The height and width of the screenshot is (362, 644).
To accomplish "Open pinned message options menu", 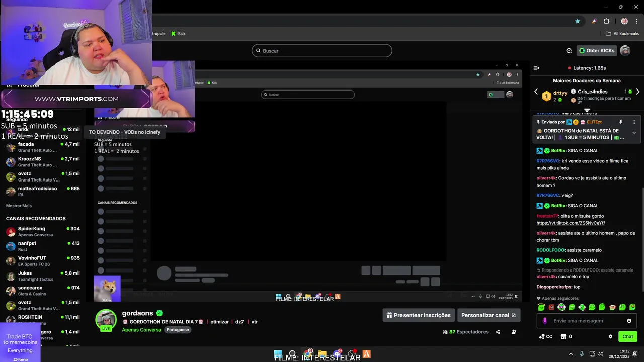I will [634, 122].
